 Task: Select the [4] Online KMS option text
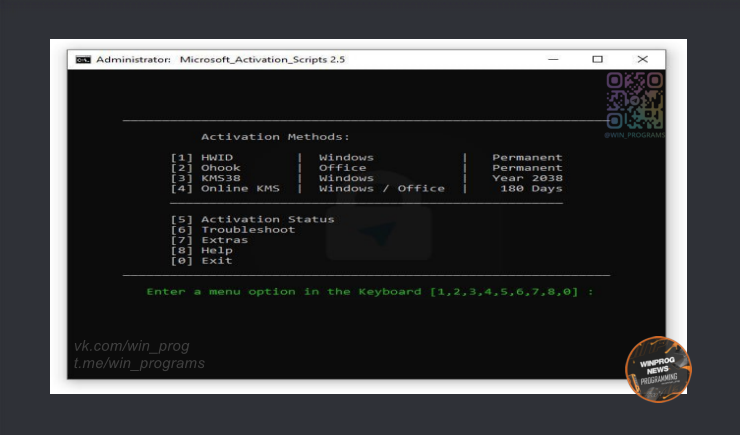tap(225, 189)
